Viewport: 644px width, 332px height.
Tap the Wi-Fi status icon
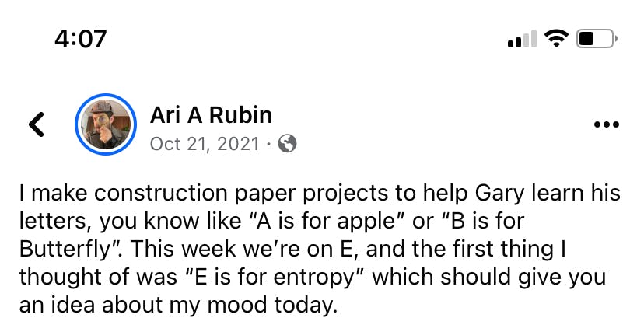pos(556,37)
